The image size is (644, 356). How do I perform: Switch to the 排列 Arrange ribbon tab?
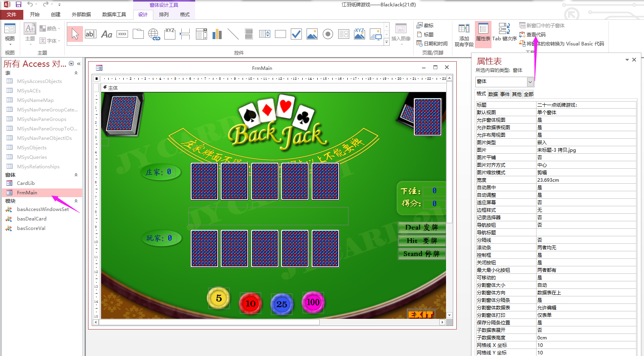(x=164, y=15)
